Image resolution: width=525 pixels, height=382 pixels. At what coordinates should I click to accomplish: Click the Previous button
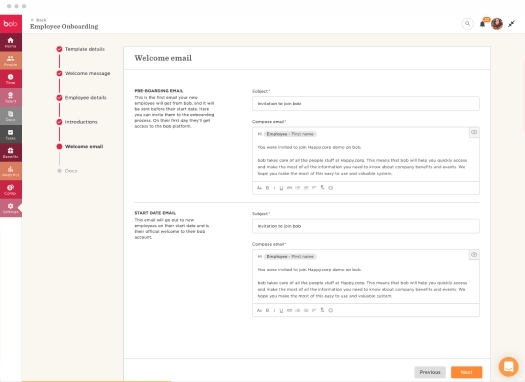(430, 372)
